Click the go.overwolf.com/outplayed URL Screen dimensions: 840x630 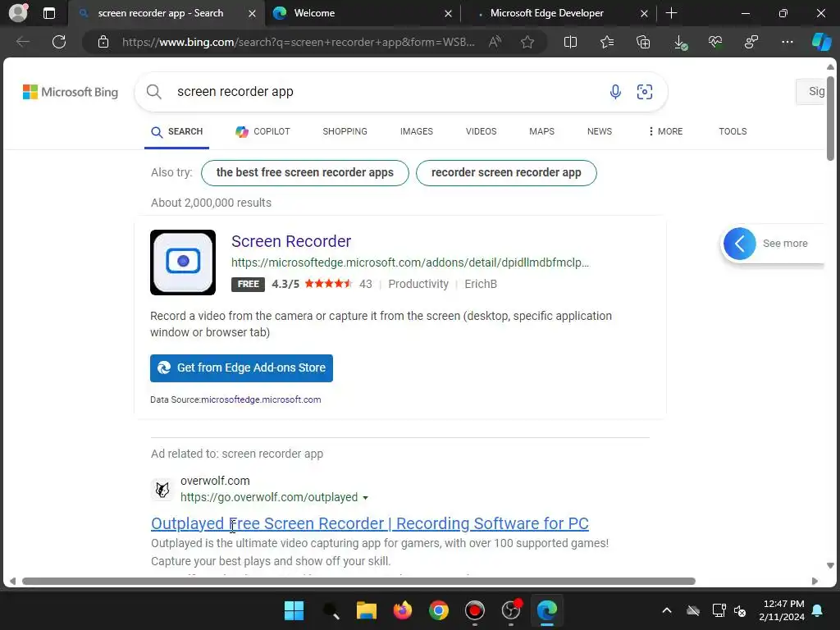(x=269, y=498)
